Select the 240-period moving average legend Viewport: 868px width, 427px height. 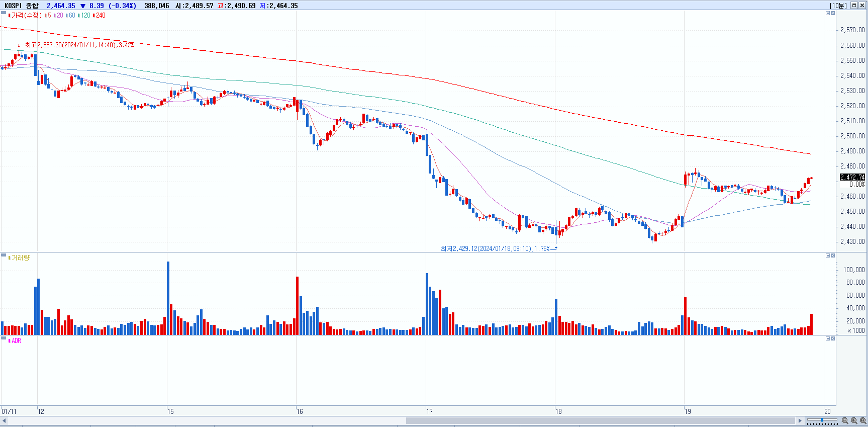pos(99,16)
